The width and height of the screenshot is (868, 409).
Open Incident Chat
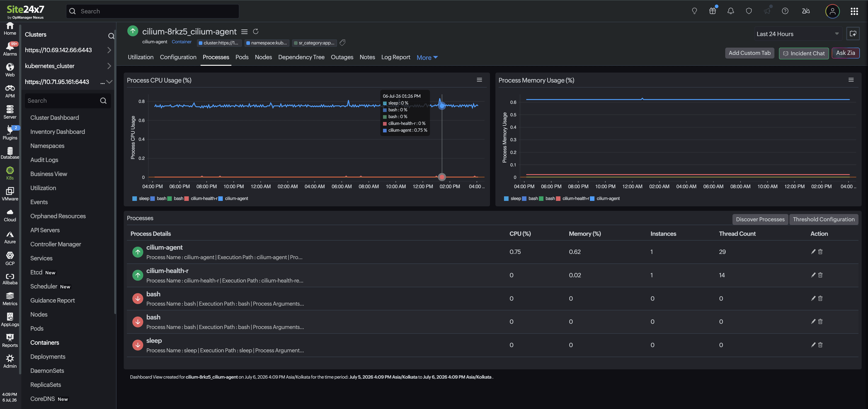click(804, 53)
